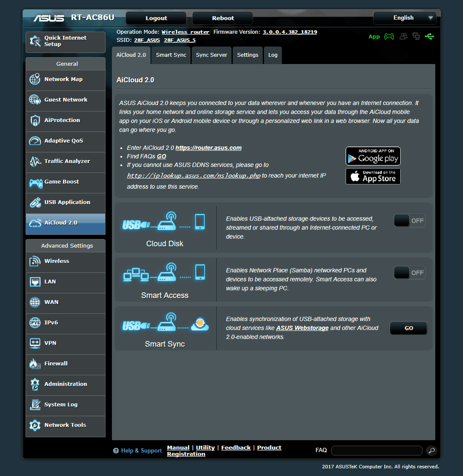The image size is (463, 476).
Task: Open the Utility link in footer
Action: [x=205, y=448]
